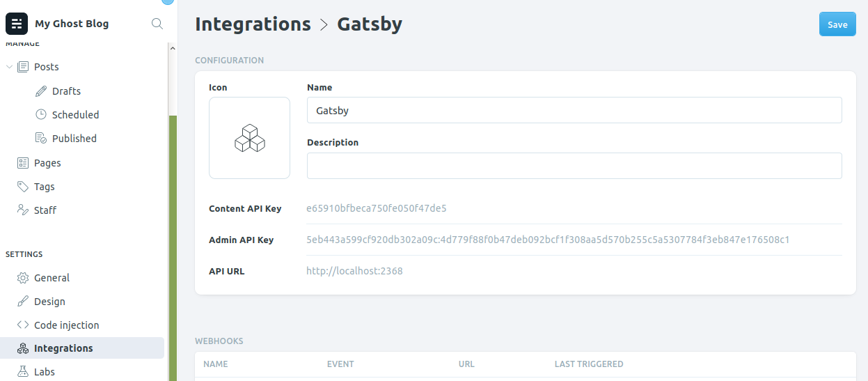Click the pencil icon beside Drafts
The height and width of the screenshot is (381, 868).
(x=41, y=91)
